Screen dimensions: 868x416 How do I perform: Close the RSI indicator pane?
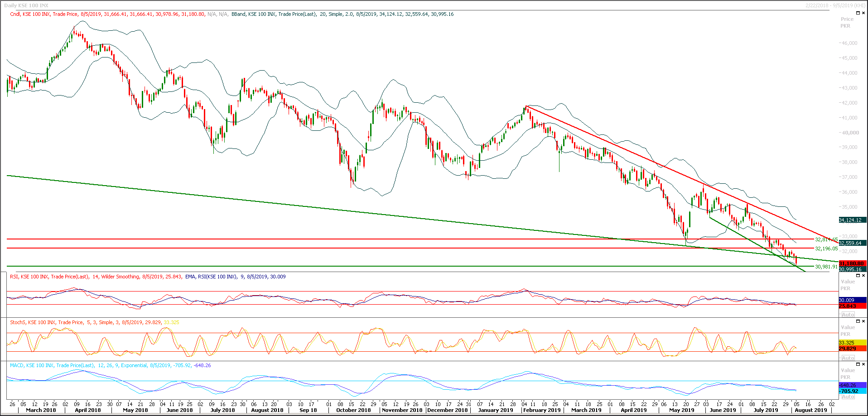click(863, 275)
